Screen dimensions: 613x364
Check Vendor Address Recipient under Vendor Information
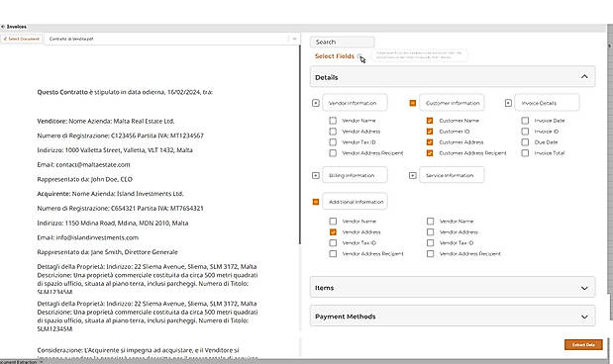tap(333, 153)
